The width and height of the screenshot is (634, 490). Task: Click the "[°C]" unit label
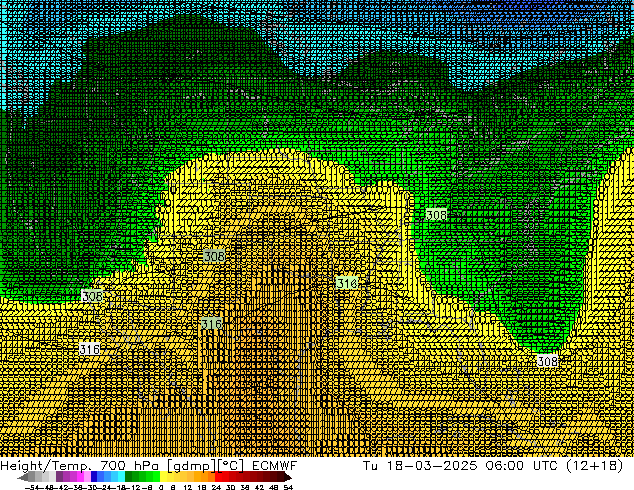[x=231, y=466]
